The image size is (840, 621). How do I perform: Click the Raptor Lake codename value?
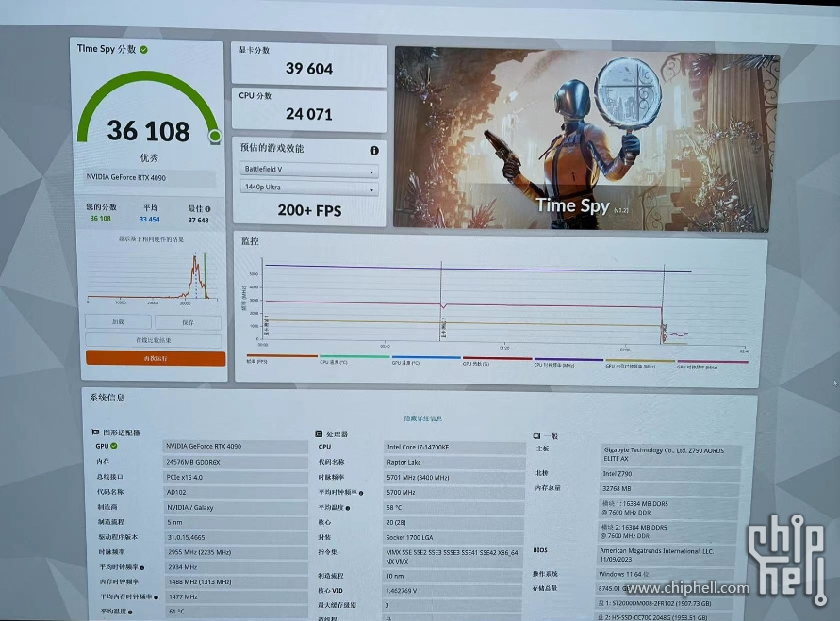point(454,462)
